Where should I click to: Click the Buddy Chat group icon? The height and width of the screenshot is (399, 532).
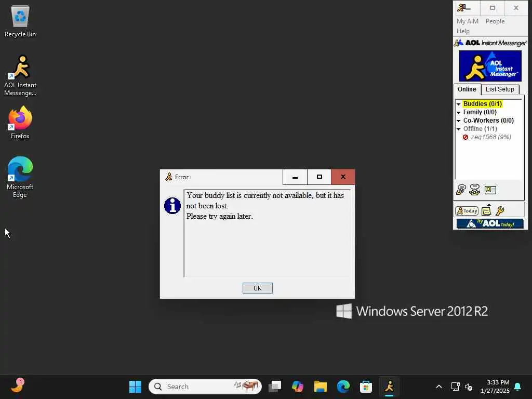475,190
